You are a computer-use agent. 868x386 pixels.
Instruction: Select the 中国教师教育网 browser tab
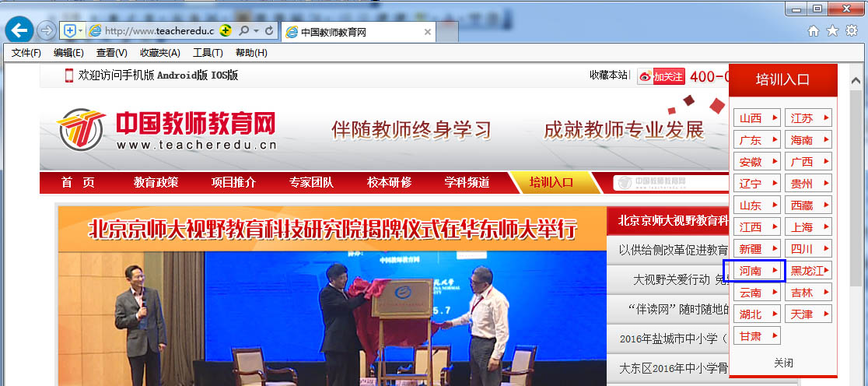click(359, 32)
